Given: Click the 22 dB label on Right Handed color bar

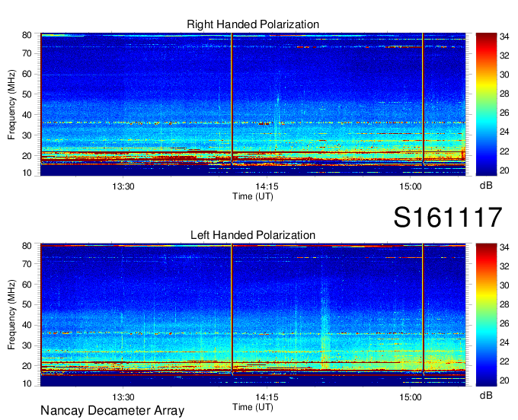Looking at the screenshot, I should pyautogui.click(x=504, y=151).
